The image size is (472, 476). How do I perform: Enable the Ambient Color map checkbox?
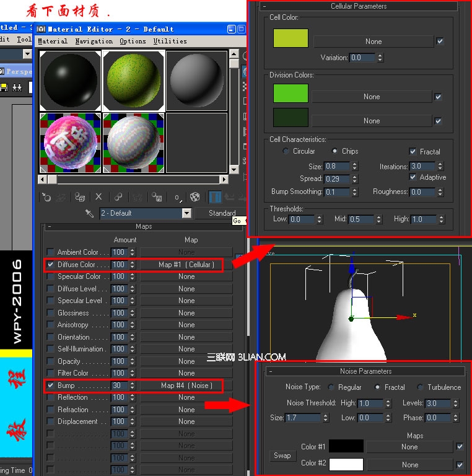click(x=50, y=252)
